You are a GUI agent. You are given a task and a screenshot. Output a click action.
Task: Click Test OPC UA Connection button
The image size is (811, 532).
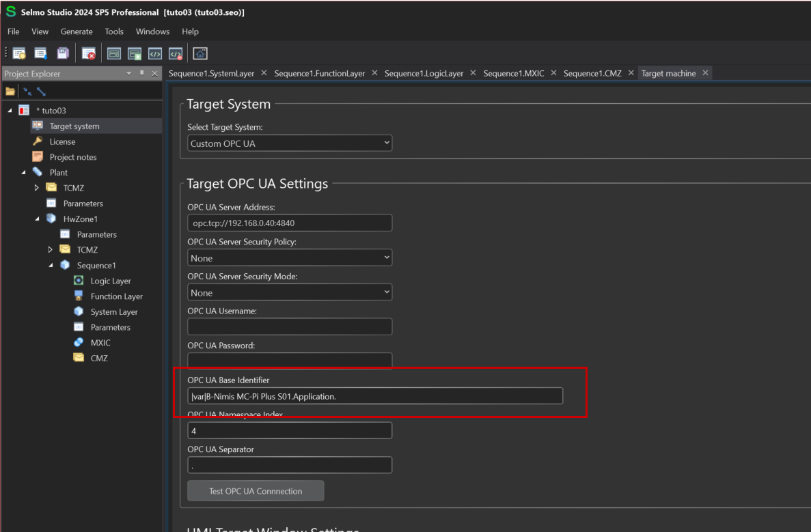(x=256, y=490)
